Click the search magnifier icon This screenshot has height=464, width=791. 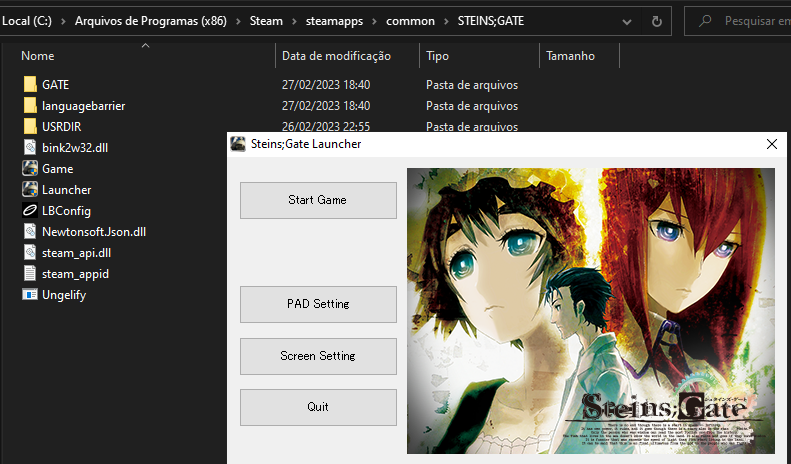(705, 21)
